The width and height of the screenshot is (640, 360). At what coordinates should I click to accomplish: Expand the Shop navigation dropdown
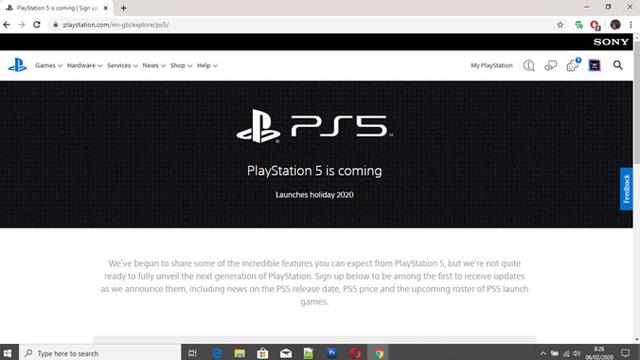tap(181, 65)
